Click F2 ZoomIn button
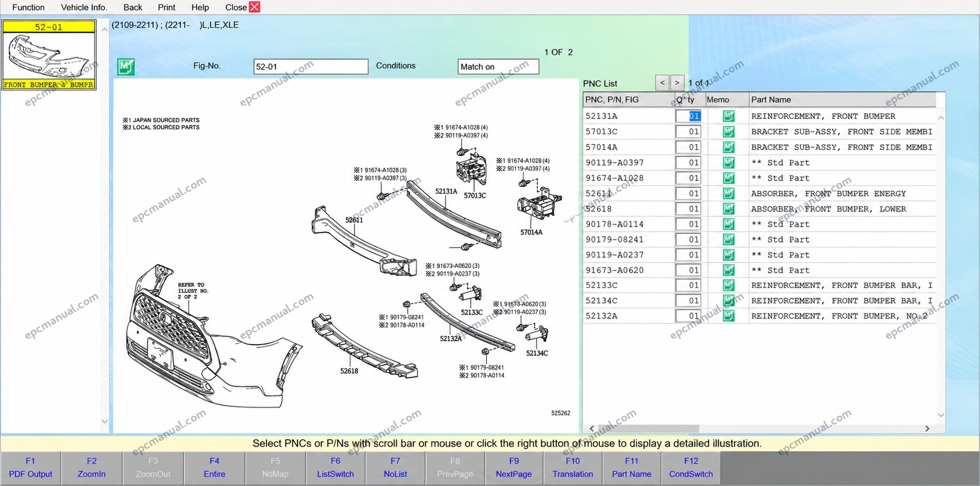The height and width of the screenshot is (486, 980). coord(92,468)
